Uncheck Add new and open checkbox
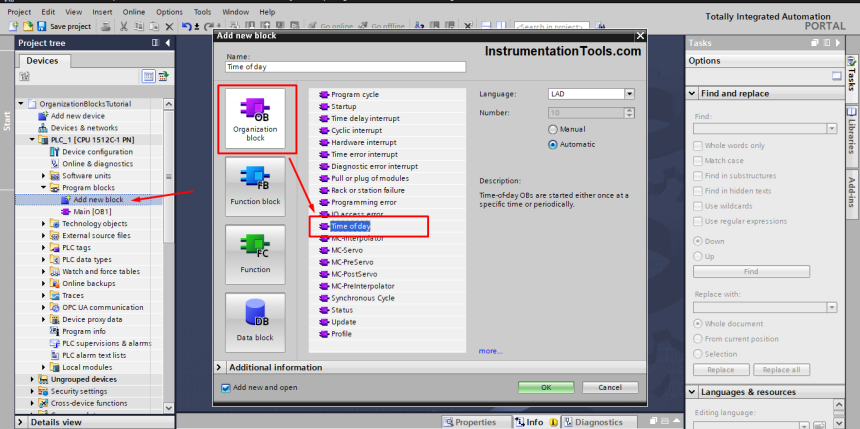Viewport: 860px width, 429px height. click(225, 388)
